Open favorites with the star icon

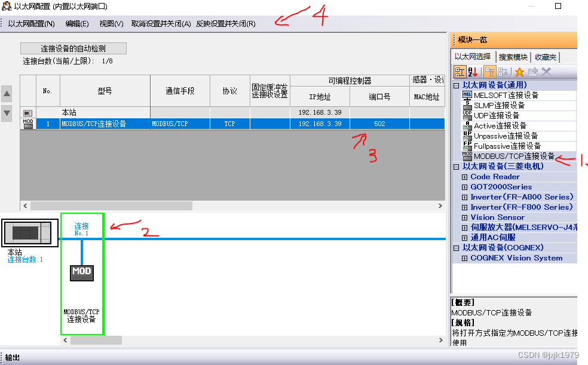pyautogui.click(x=519, y=71)
